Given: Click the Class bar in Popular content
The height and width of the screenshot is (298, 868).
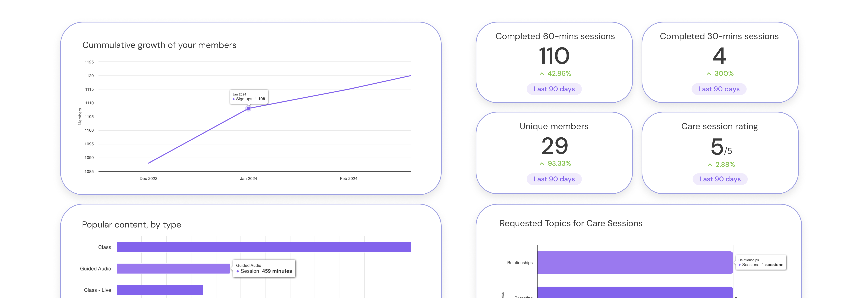Looking at the screenshot, I should click(264, 247).
